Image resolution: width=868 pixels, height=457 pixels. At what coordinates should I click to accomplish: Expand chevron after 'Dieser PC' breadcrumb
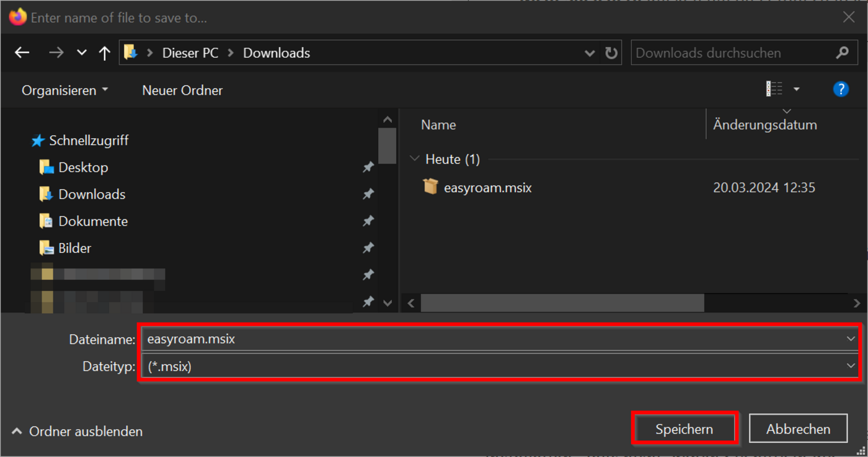click(231, 53)
